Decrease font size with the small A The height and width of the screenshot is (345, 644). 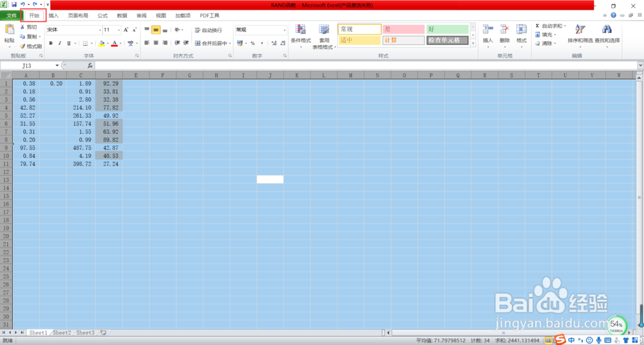(x=135, y=30)
